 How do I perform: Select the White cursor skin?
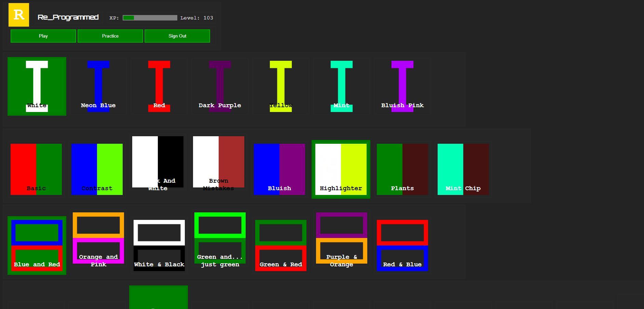click(x=37, y=86)
